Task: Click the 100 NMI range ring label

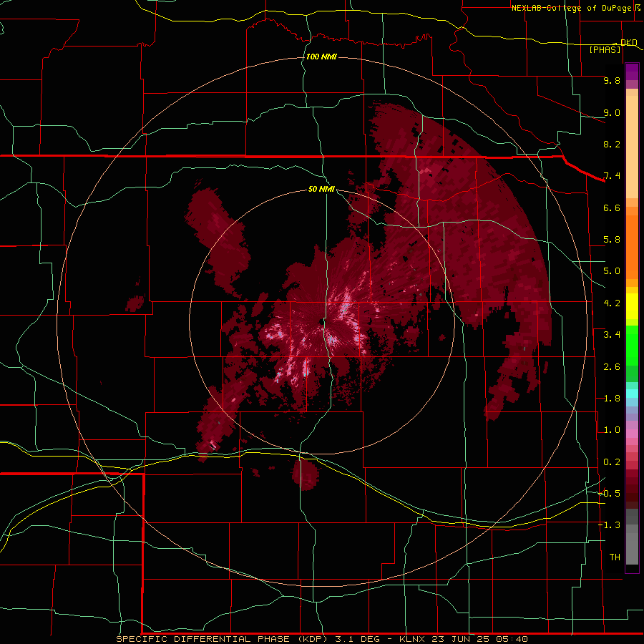Action: click(x=321, y=57)
